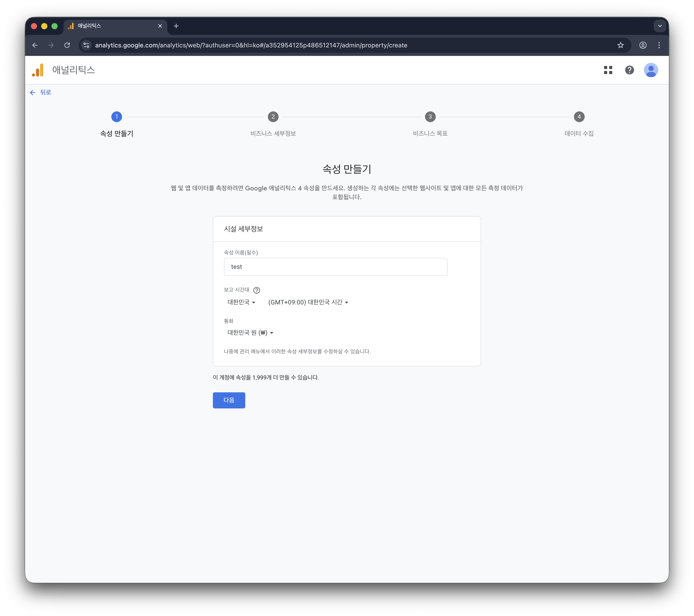Open the help question mark icon
Screen dimensions: 694x616
coord(629,70)
